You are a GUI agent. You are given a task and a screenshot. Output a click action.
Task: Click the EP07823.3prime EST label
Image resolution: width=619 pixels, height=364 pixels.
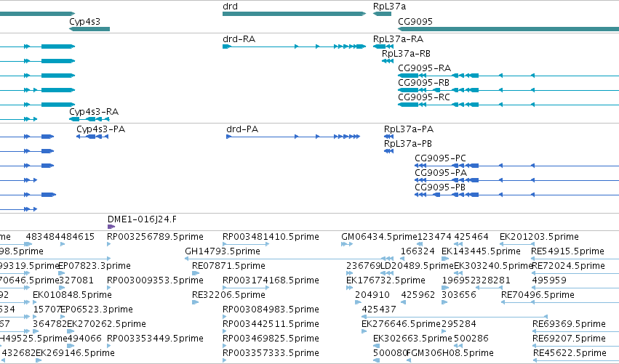click(95, 266)
